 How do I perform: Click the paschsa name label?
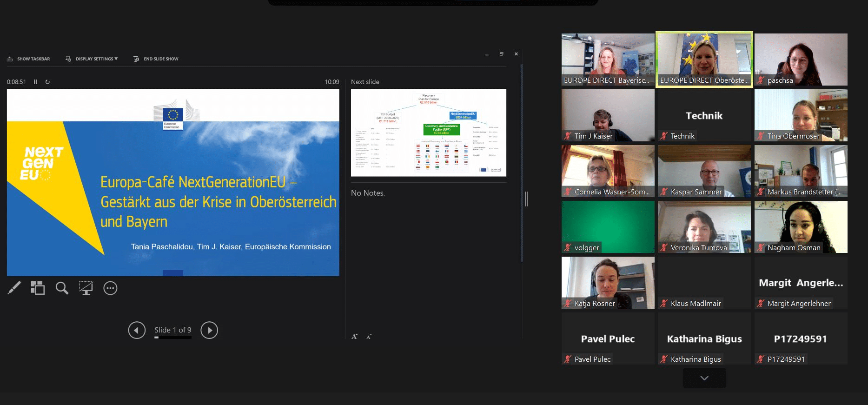click(x=780, y=80)
